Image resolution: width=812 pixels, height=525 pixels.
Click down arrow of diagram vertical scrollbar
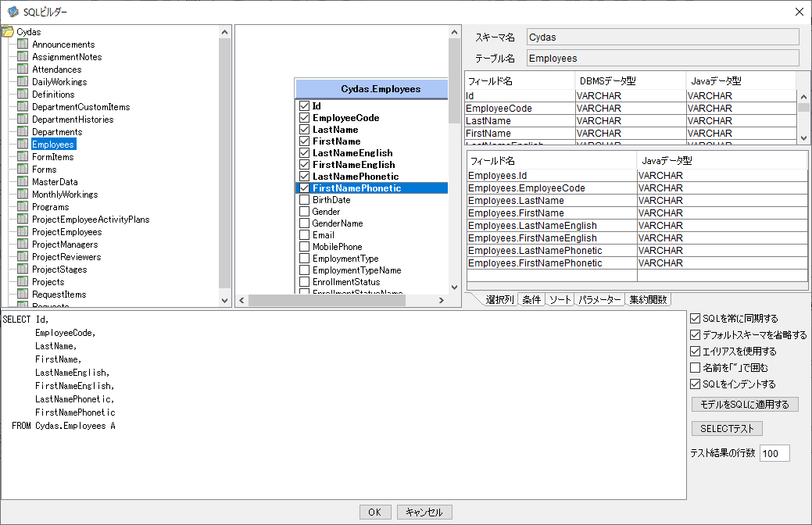point(454,287)
